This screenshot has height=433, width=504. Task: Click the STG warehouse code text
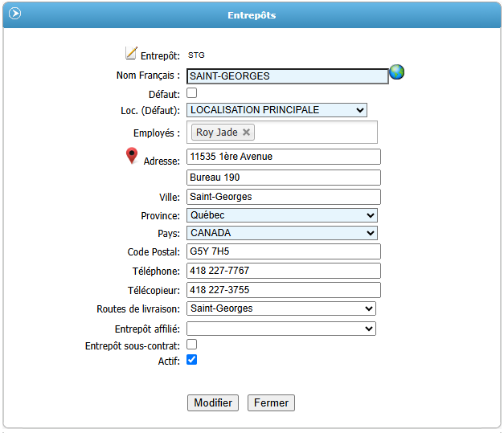click(x=196, y=55)
